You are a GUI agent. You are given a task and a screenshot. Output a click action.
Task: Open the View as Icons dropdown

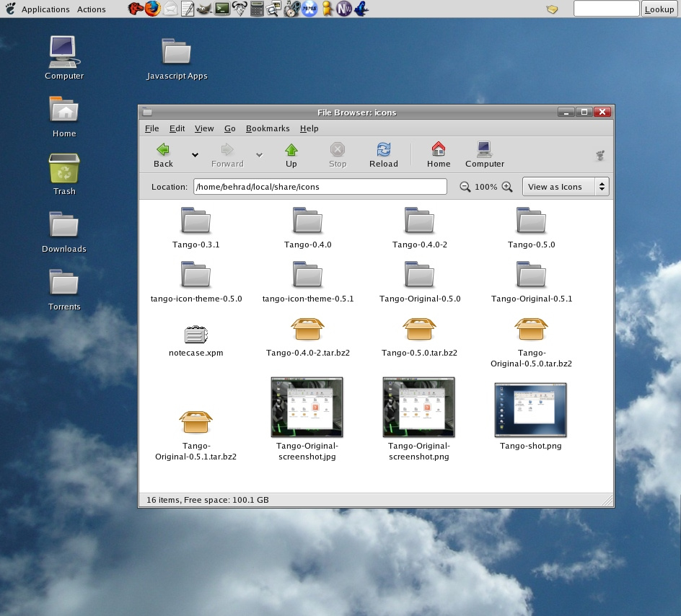pos(566,187)
